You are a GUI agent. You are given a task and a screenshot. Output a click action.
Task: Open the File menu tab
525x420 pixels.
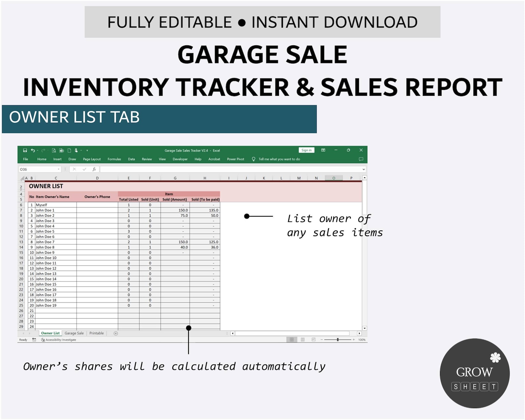click(x=25, y=159)
